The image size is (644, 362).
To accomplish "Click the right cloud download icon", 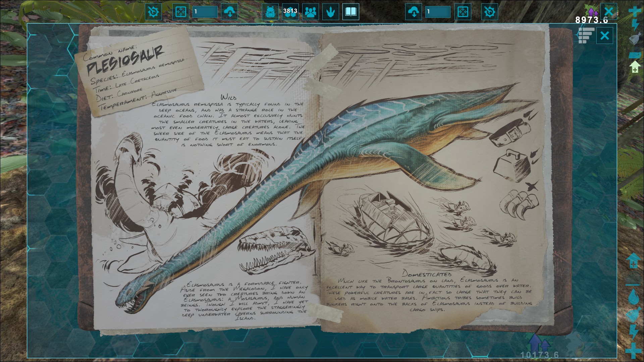I will point(413,12).
